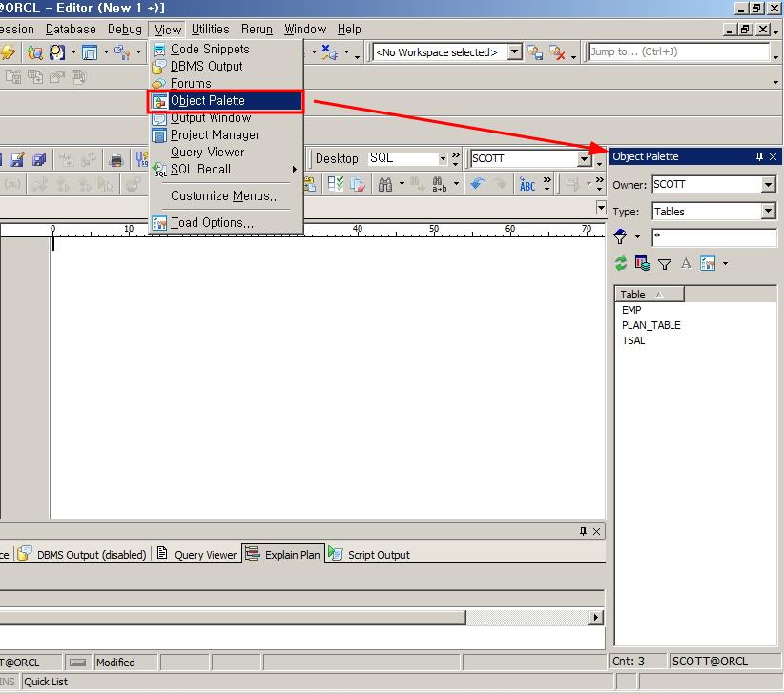Sort the list by the Table column header
Image resolution: width=784 pixels, height=694 pixels.
click(648, 295)
